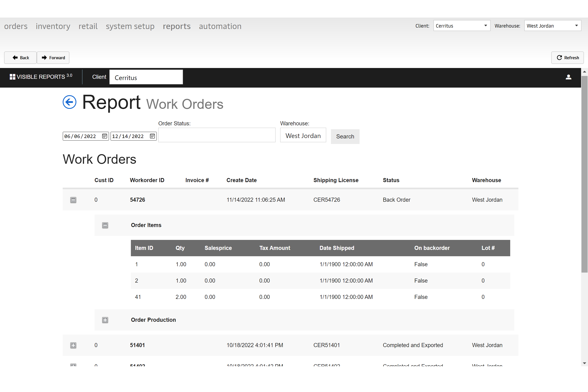Click the Qty header in Order Items
The width and height of the screenshot is (588, 392).
point(180,248)
